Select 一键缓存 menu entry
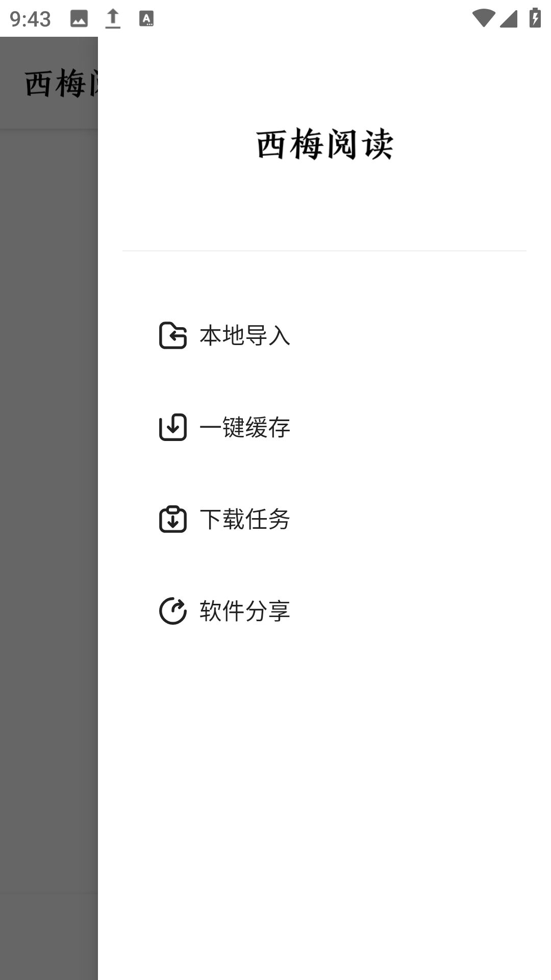Viewport: 551px width, 980px height. pos(324,427)
